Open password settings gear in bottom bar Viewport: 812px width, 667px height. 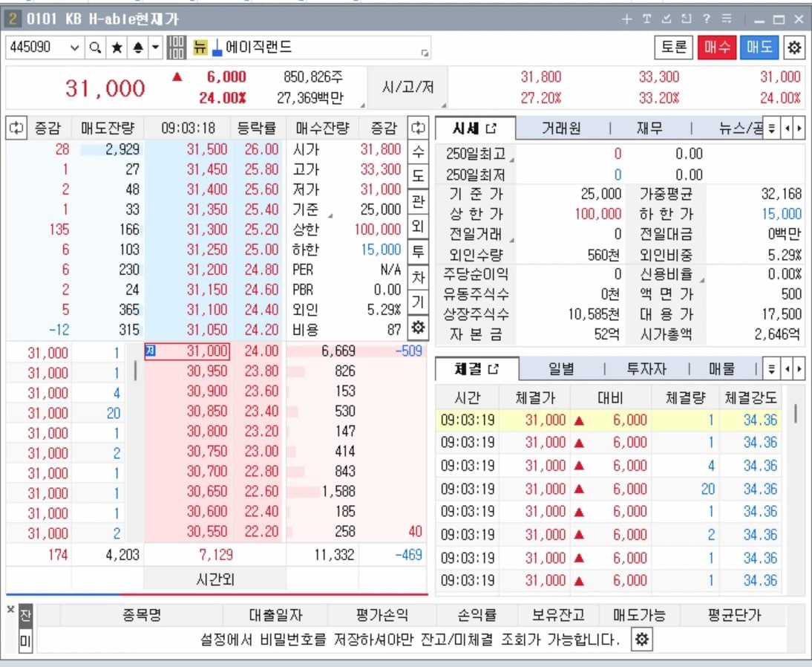(642, 639)
